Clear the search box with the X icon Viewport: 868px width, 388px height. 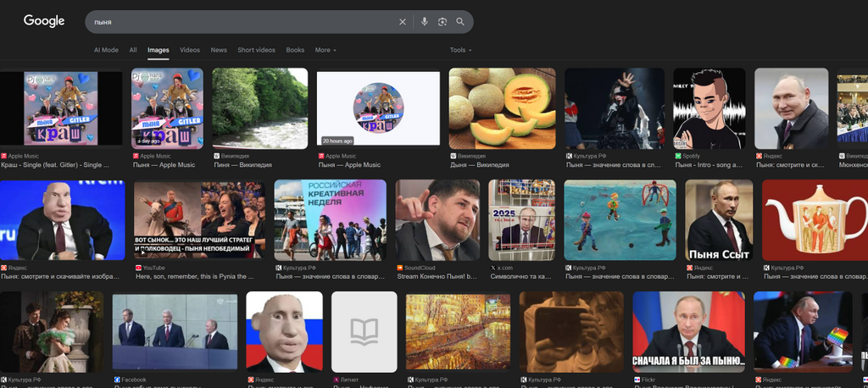pos(403,21)
